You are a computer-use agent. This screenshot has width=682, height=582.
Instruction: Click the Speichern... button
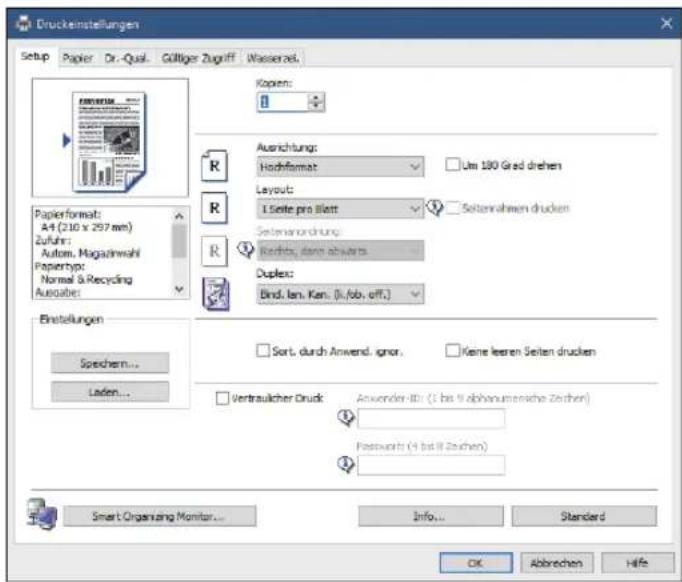pyautogui.click(x=110, y=363)
